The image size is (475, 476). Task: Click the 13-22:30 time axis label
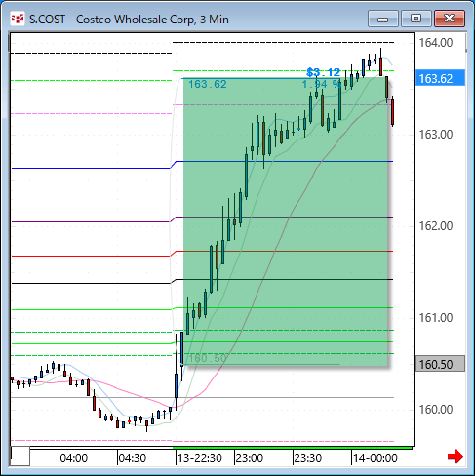pyautogui.click(x=200, y=458)
